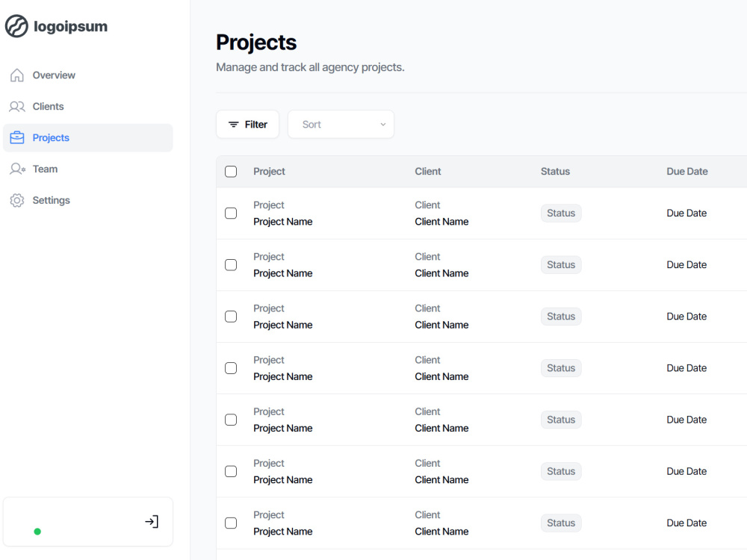
Task: Check the fourth project row checkbox
Action: 231,368
